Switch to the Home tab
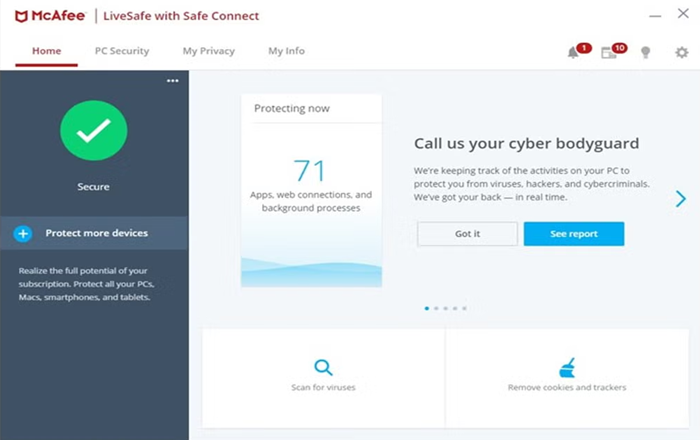Image resolution: width=700 pixels, height=440 pixels. pyautogui.click(x=46, y=51)
